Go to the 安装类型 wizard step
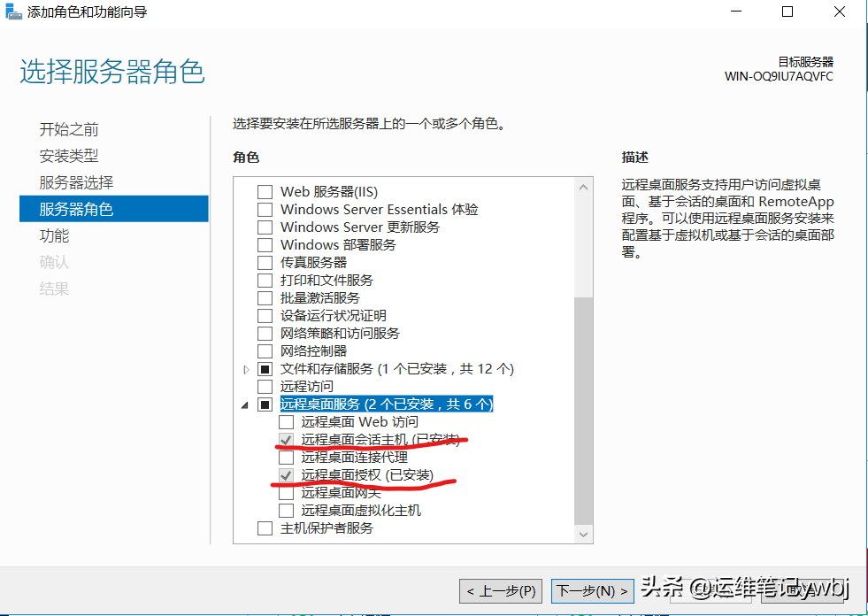The image size is (868, 616). click(x=69, y=157)
